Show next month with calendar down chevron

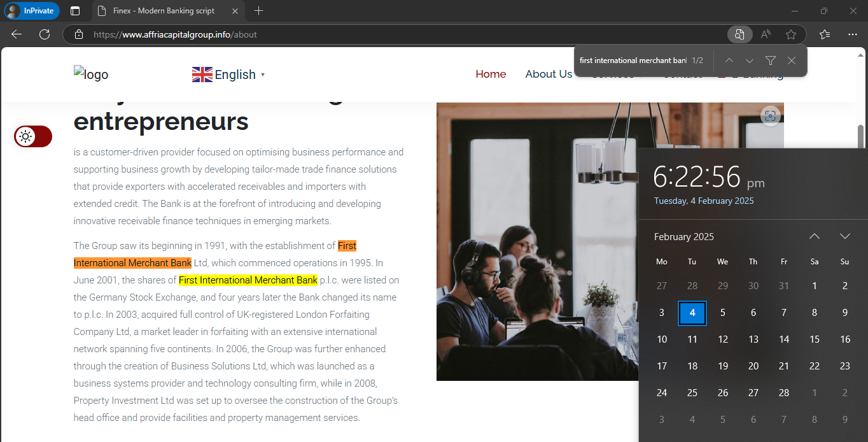click(845, 236)
